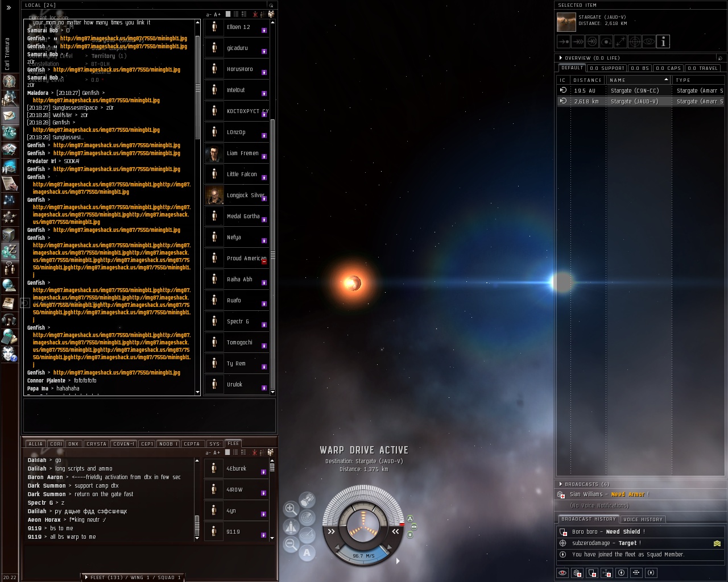Expand the Broadcasts (4) triangle
Screen dimensions: 728x582
click(x=560, y=484)
